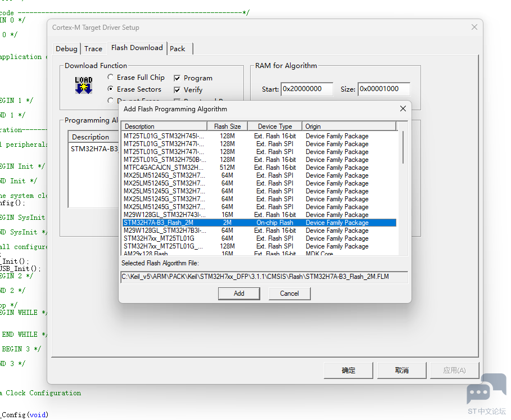Select the STM32H7xx_MT25TL01G 64M row

coord(259,238)
